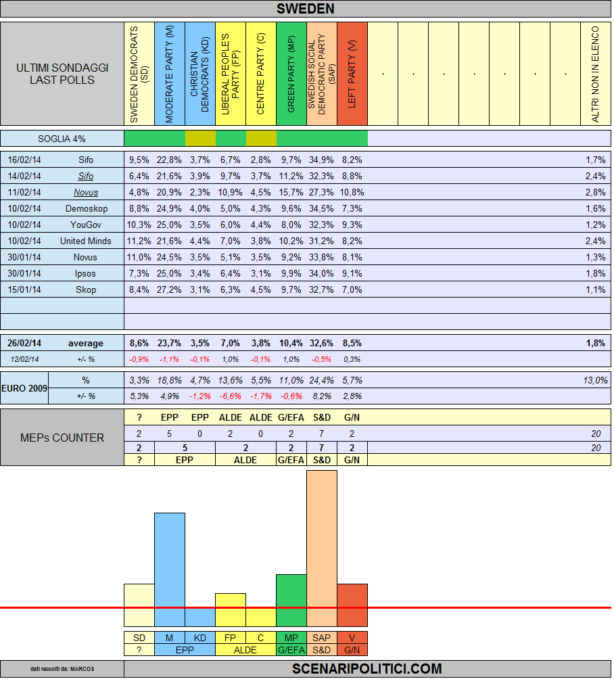
Task: Click the blue Moderate Party bar in chart
Action: pos(170,569)
